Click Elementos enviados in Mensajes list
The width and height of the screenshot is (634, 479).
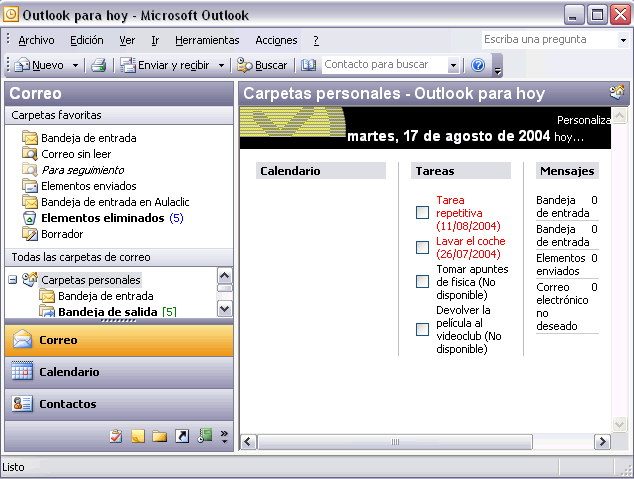[561, 264]
